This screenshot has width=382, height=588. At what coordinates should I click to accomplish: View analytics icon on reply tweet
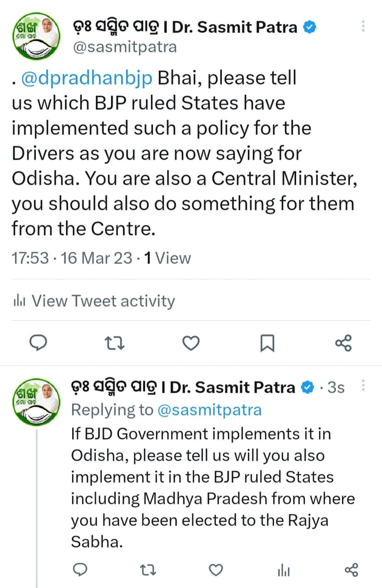click(285, 569)
